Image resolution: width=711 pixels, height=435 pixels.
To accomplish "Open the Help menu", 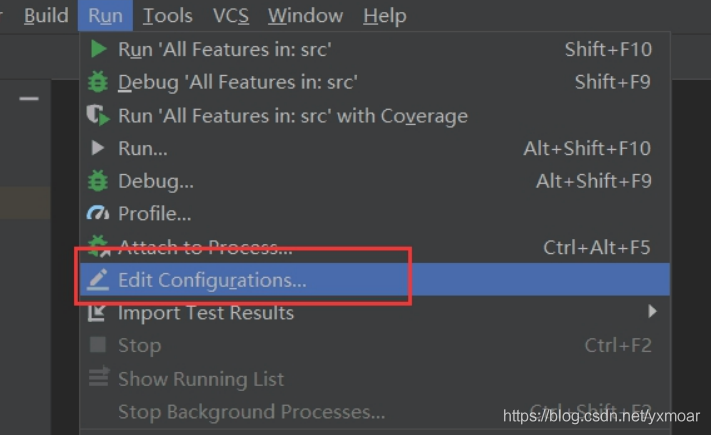I will (x=384, y=15).
